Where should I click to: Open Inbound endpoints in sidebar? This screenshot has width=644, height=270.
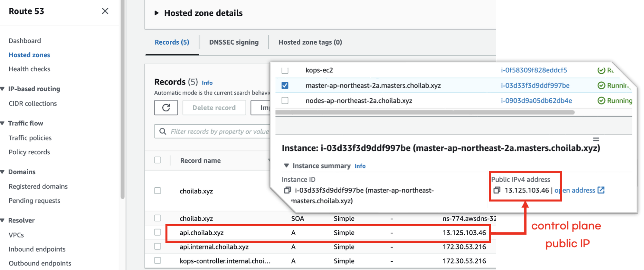(37, 249)
